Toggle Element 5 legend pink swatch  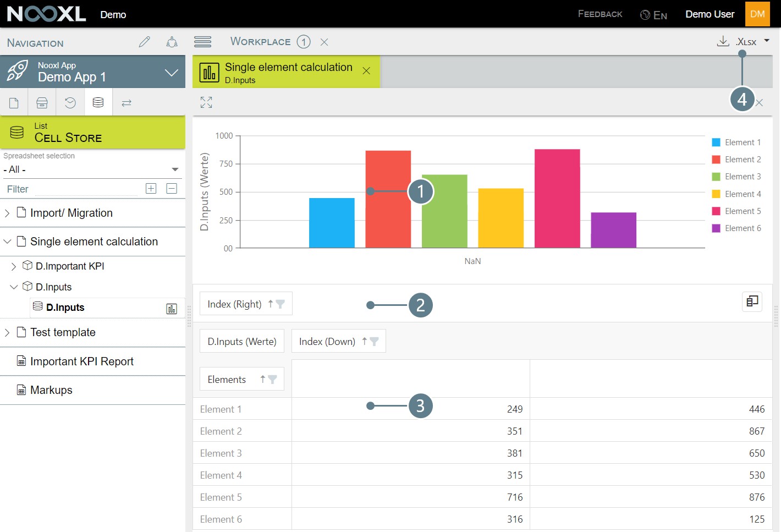point(716,211)
